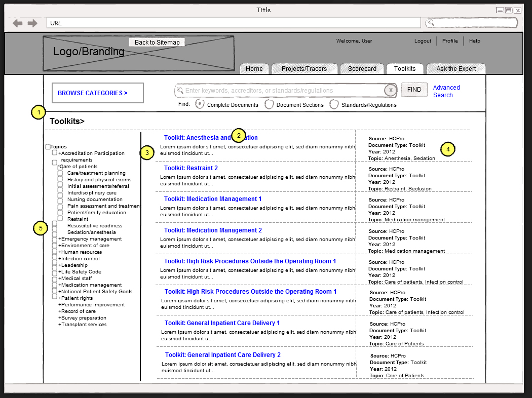Go to the Scorecard tab
The width and height of the screenshot is (532, 398).
pos(362,69)
